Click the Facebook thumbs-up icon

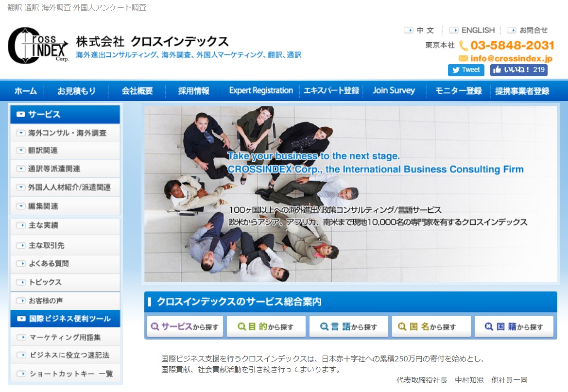497,69
